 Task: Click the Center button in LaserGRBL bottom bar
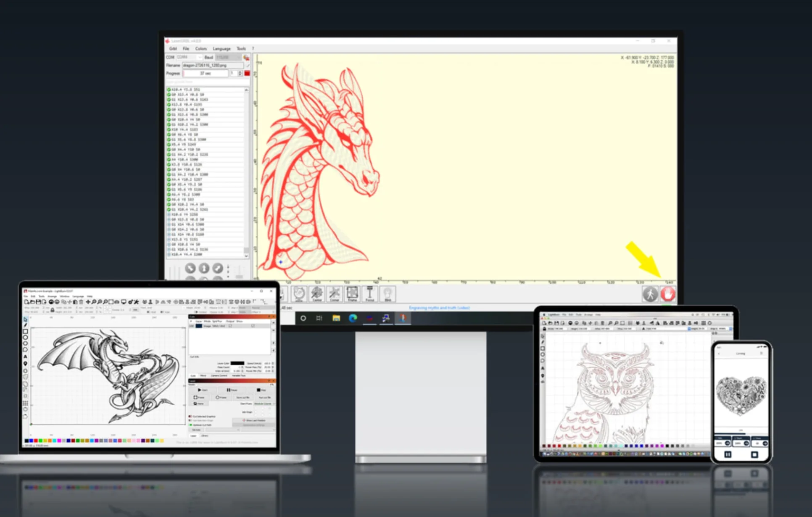[317, 294]
